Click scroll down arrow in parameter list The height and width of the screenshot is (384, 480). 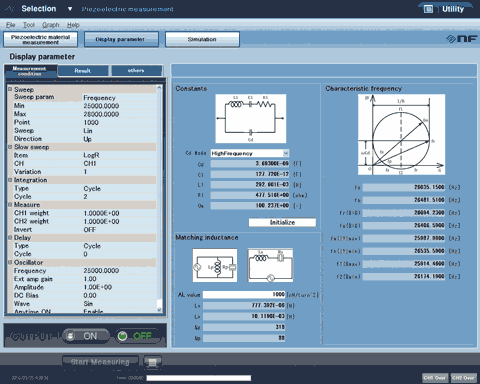pos(159,310)
